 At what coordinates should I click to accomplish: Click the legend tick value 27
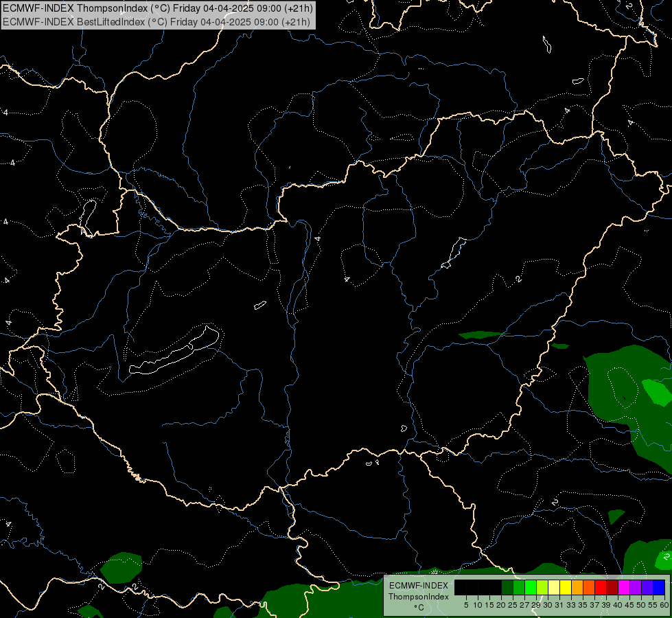[524, 605]
